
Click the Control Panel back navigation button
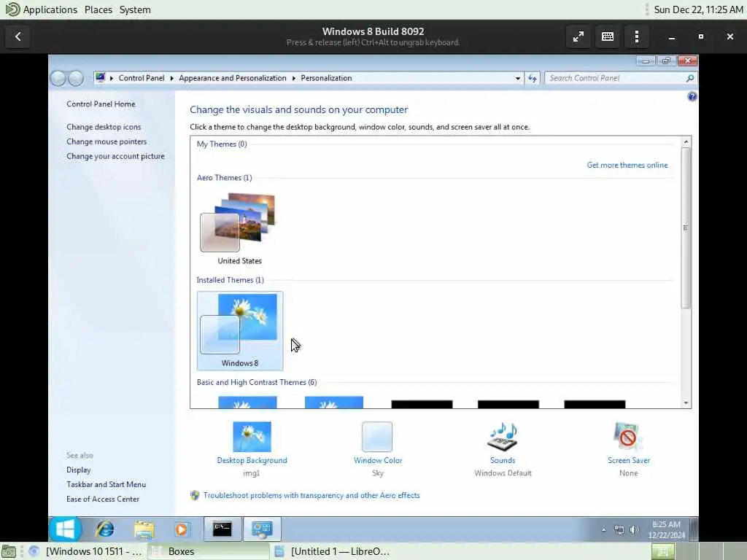pos(58,78)
